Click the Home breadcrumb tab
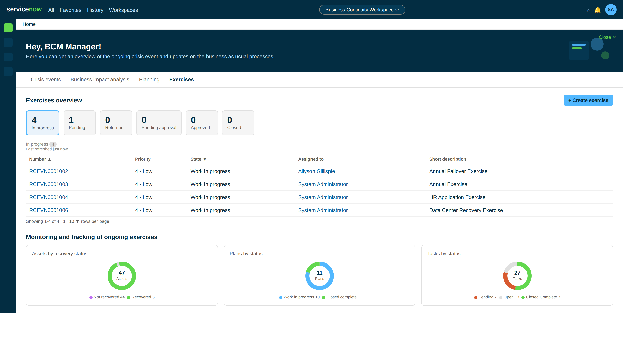Viewport: 623px width, 364px height. tap(29, 24)
